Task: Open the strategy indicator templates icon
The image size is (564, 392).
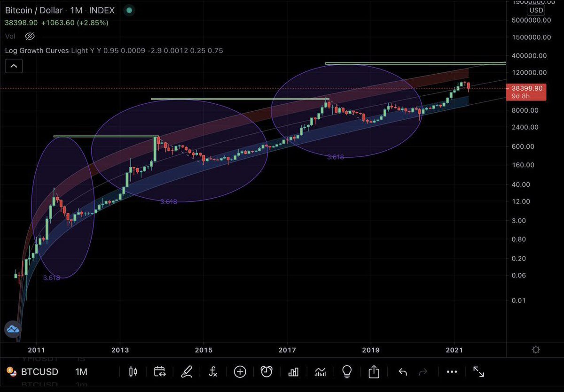Action: 320,372
